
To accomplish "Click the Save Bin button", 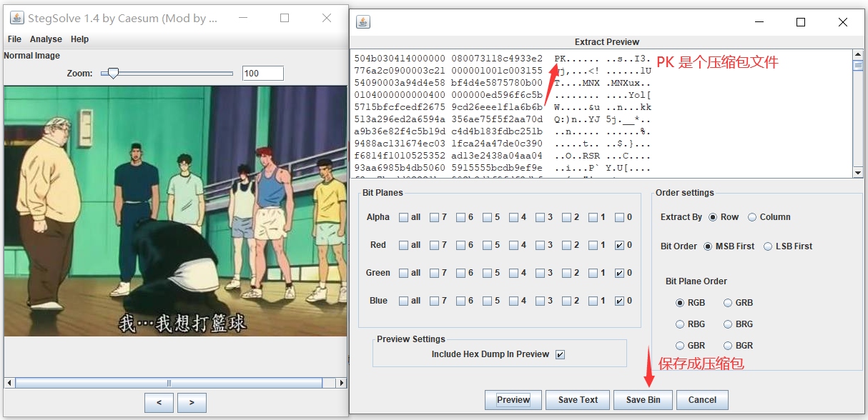I will 643,400.
